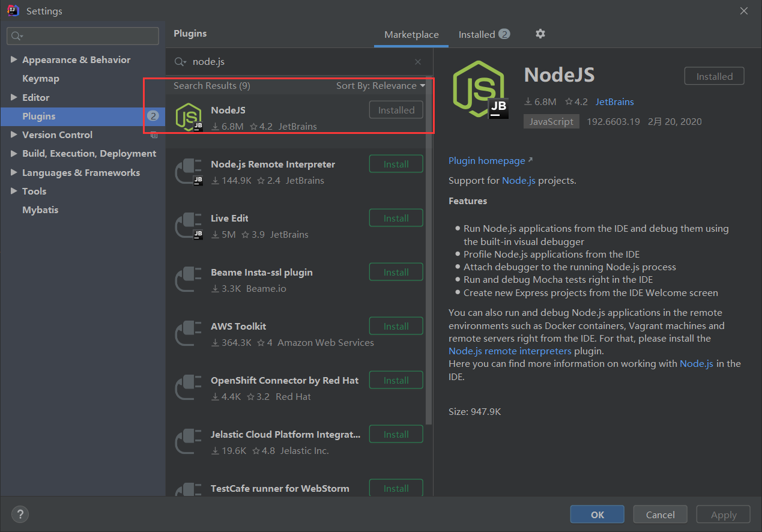
Task: Focus the settings search field
Action: point(83,36)
